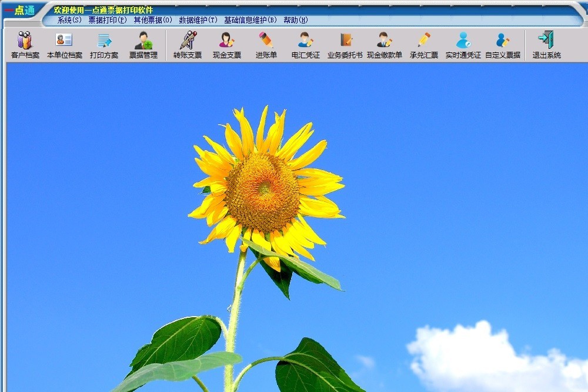Open the 数据维护(T) menu

click(x=198, y=20)
